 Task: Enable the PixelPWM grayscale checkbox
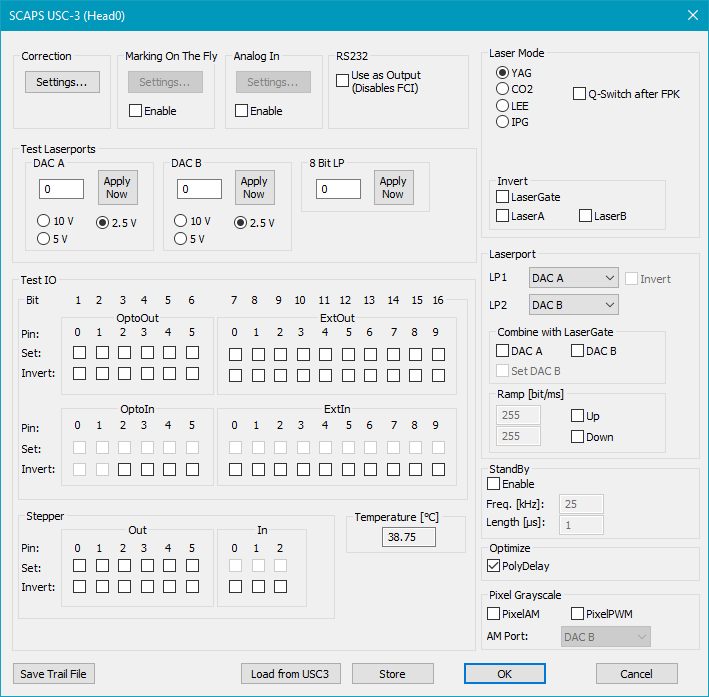click(577, 614)
